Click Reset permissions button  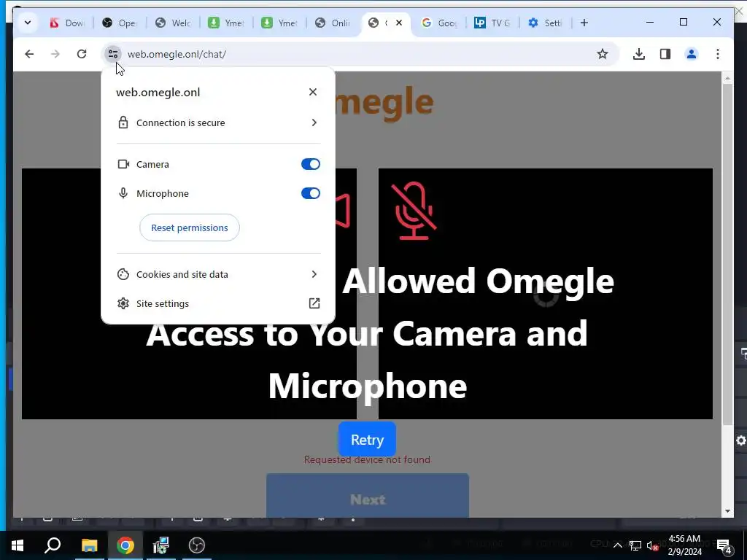click(x=190, y=227)
